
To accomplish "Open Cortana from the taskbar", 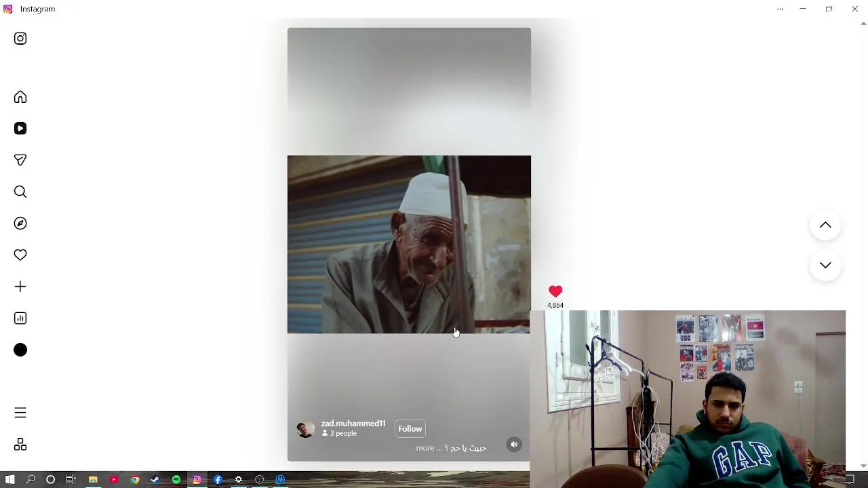I will (x=50, y=480).
